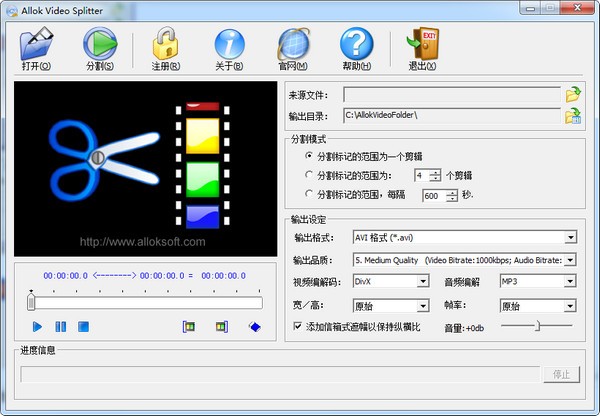This screenshot has width=600, height=416.
Task: Open the 帧率 frame rate dropdown
Action: (570, 306)
